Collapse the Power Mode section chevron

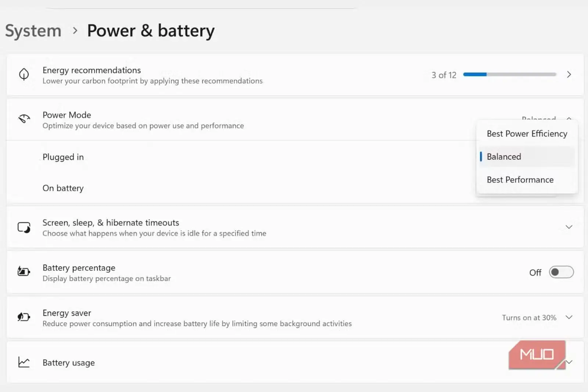(x=569, y=118)
